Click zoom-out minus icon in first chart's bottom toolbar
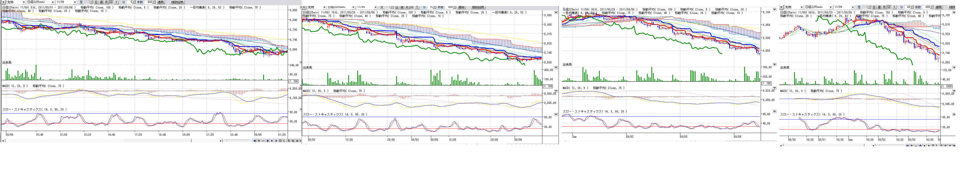The width and height of the screenshot is (980, 183). [263, 141]
